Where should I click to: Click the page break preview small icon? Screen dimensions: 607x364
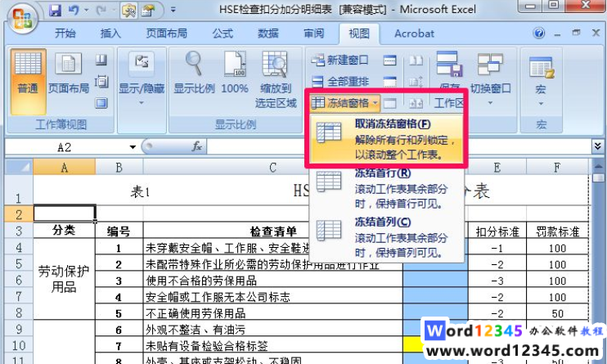pyautogui.click(x=101, y=60)
